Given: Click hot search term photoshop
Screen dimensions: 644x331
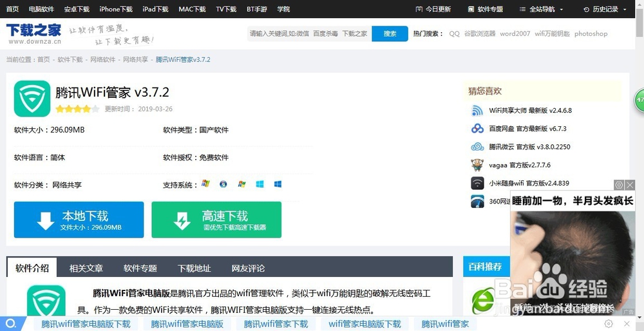Looking at the screenshot, I should coord(591,33).
